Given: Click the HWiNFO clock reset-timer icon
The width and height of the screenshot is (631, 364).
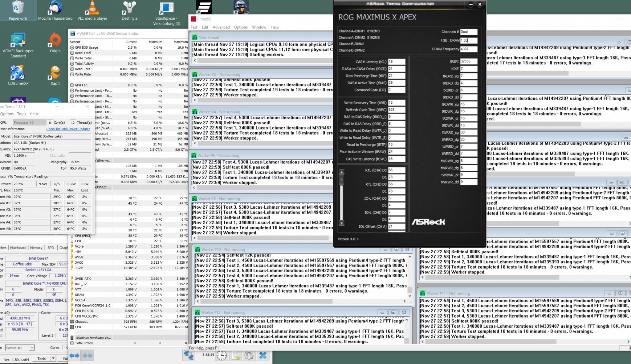Looking at the screenshot, I should point(222,355).
